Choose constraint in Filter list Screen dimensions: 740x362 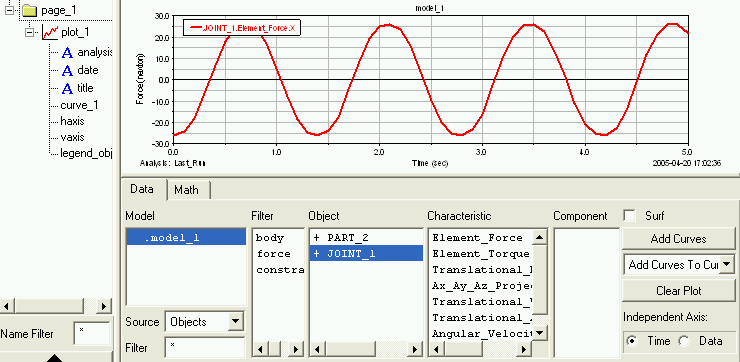click(x=279, y=270)
